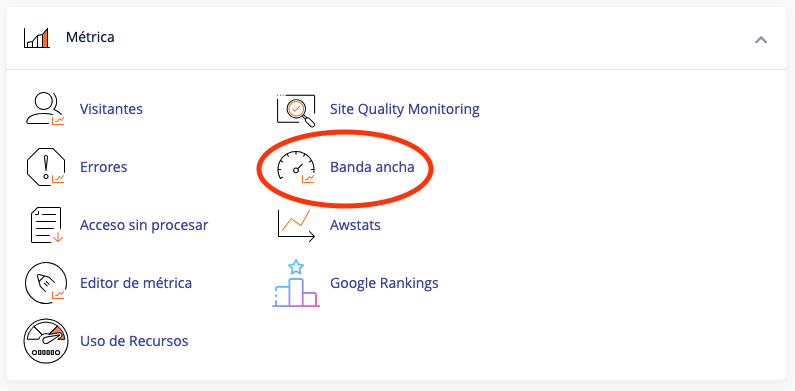The image size is (795, 391).
Task: Collapse the Métrica section with chevron
Action: pos(761,40)
